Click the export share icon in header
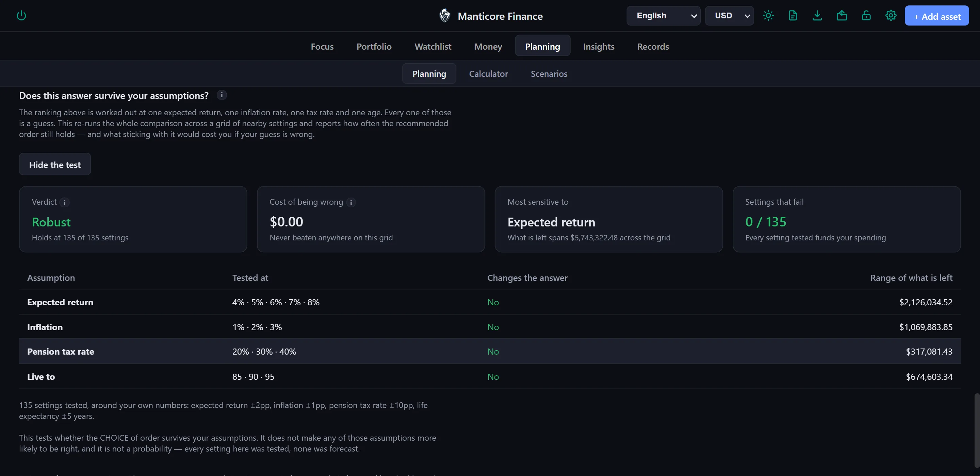Viewport: 980px width, 476px height. (842, 16)
